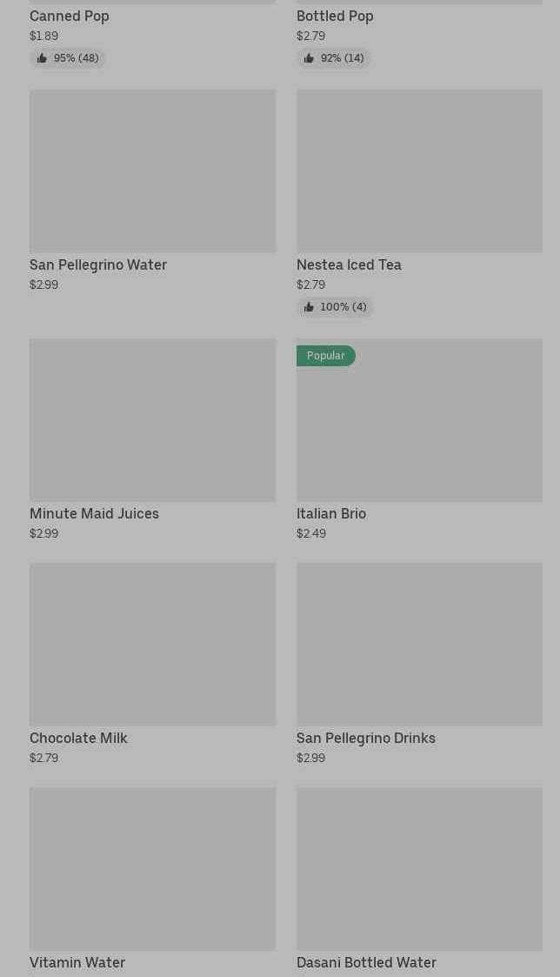The height and width of the screenshot is (977, 560).
Task: Click the Popular badge on Italian Brio
Action: click(326, 356)
